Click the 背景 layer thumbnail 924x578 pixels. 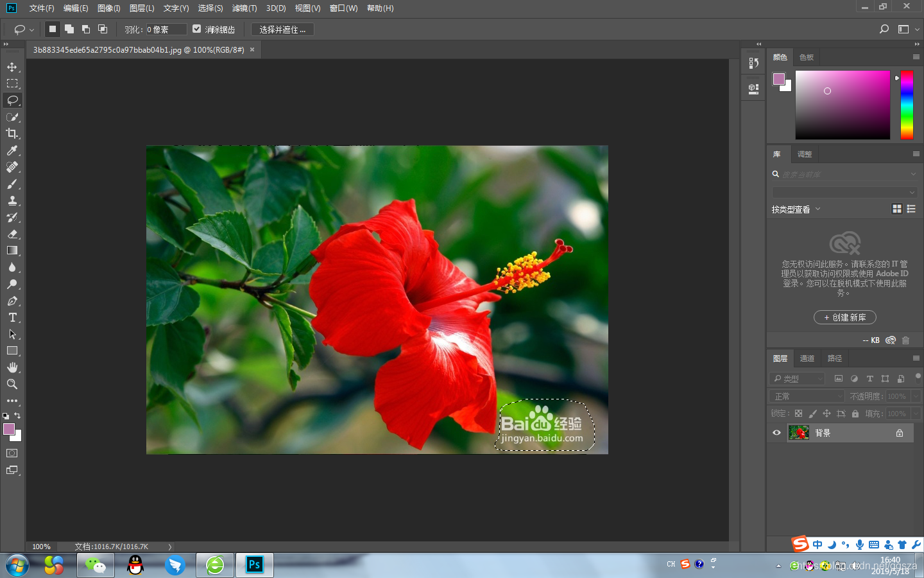tap(798, 433)
